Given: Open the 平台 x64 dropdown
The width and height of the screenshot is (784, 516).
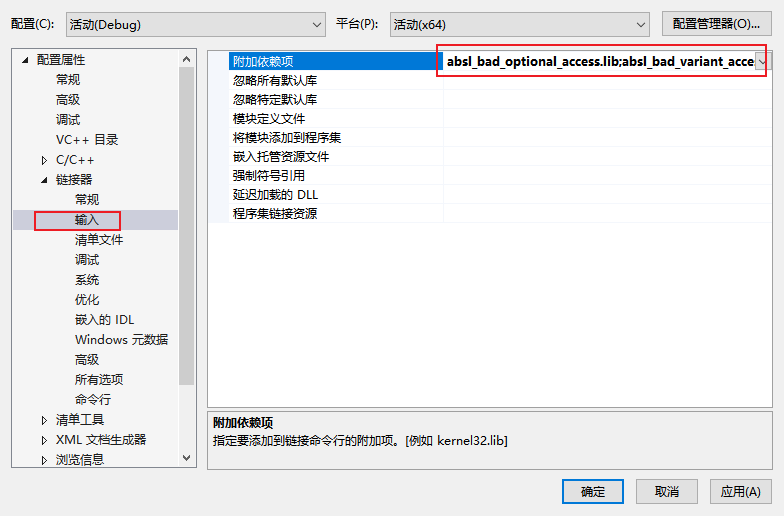Looking at the screenshot, I should (520, 24).
